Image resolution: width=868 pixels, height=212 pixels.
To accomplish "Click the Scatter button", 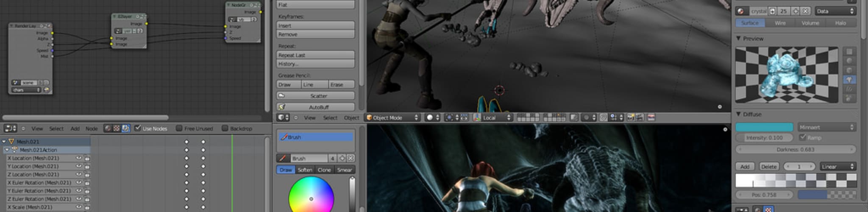I will (x=315, y=96).
